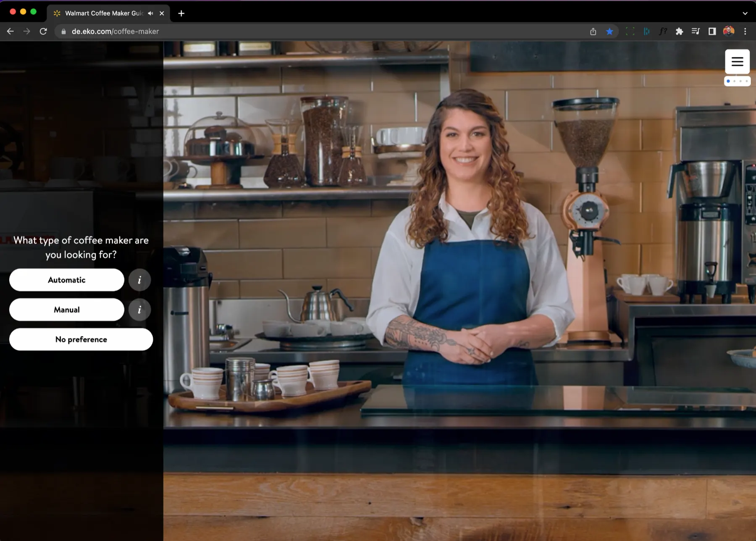
Task: Open info icon next to Automatic
Action: pos(139,280)
